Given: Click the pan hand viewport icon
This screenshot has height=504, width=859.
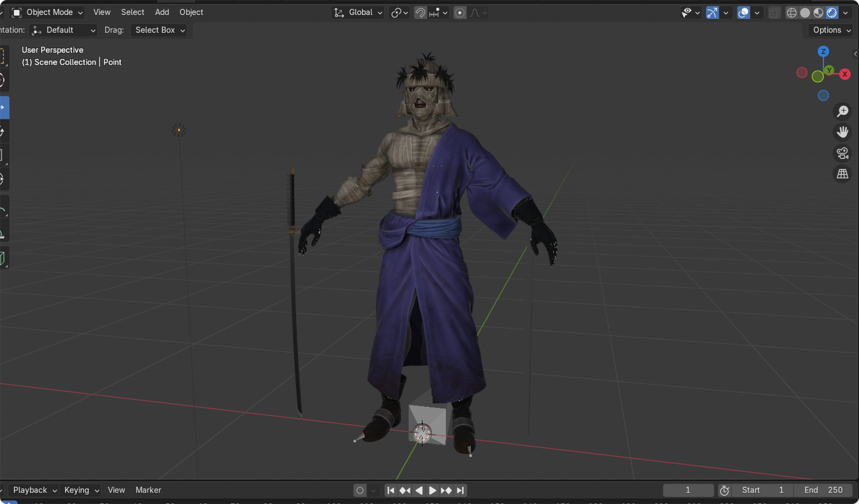Looking at the screenshot, I should [x=842, y=132].
